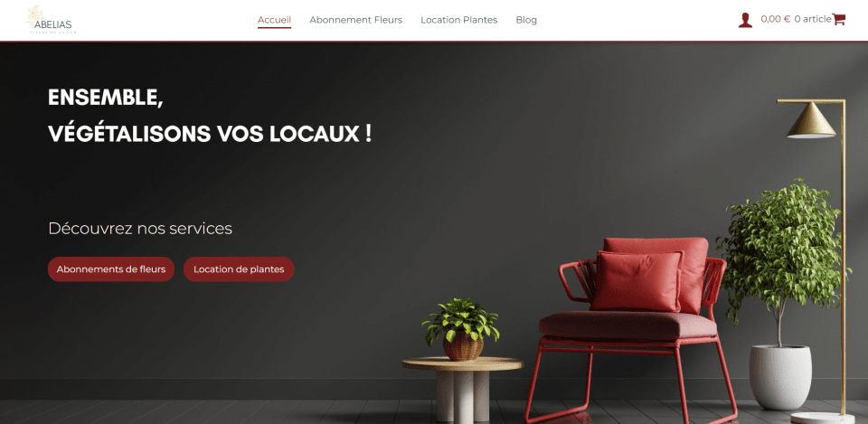Click the "Découvrez nos services" text

tap(140, 228)
